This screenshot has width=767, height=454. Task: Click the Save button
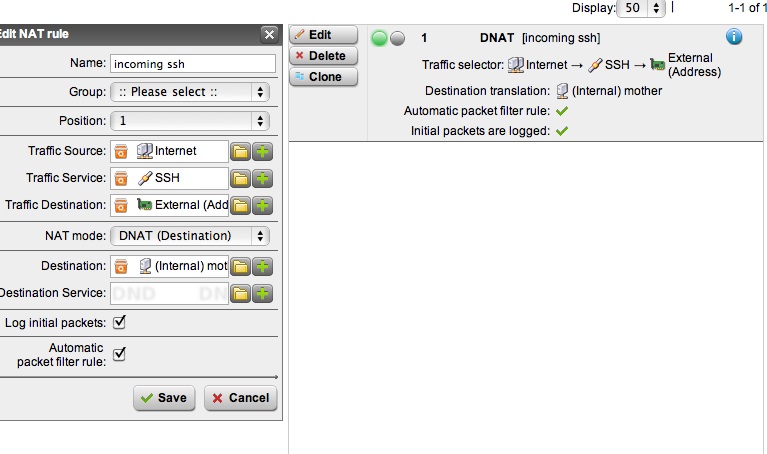[164, 397]
